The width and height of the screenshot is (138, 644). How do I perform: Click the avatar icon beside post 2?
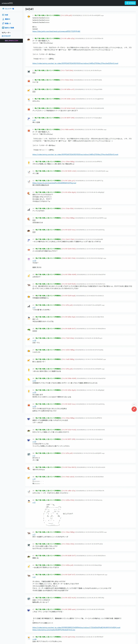coord(29,40)
